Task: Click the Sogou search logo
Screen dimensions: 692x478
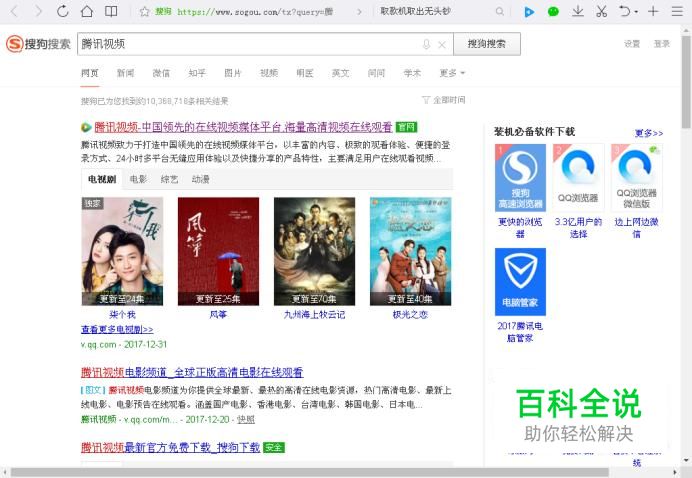Action: (38, 44)
